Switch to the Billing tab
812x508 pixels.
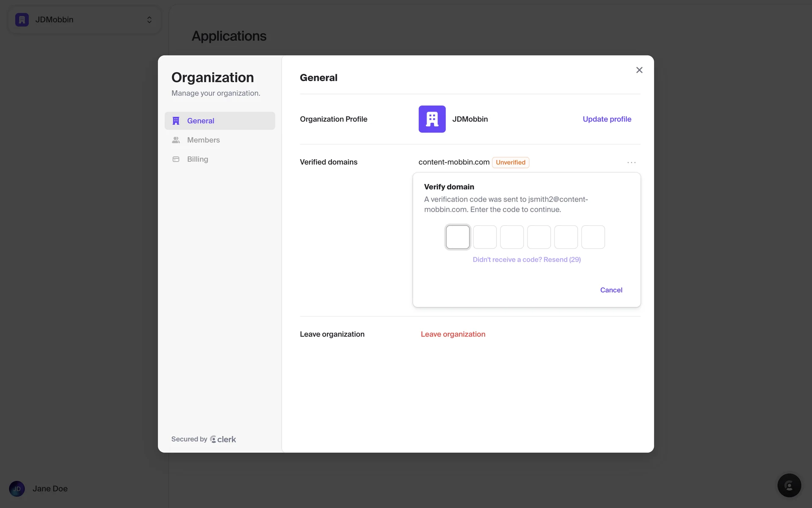pyautogui.click(x=198, y=159)
